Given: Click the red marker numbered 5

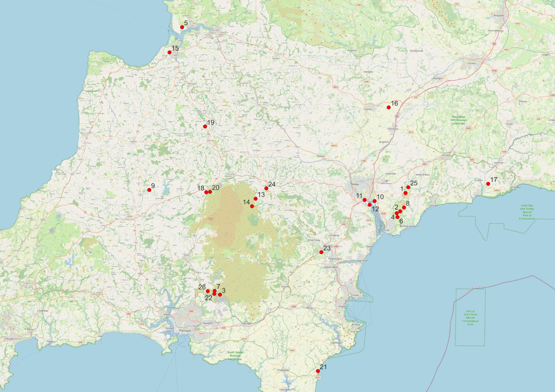Looking at the screenshot, I should [182, 27].
